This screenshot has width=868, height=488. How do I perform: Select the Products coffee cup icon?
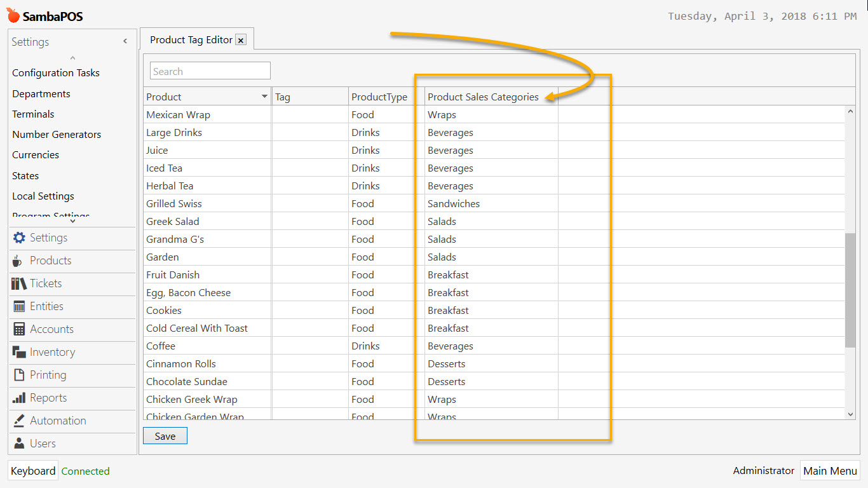pos(19,261)
